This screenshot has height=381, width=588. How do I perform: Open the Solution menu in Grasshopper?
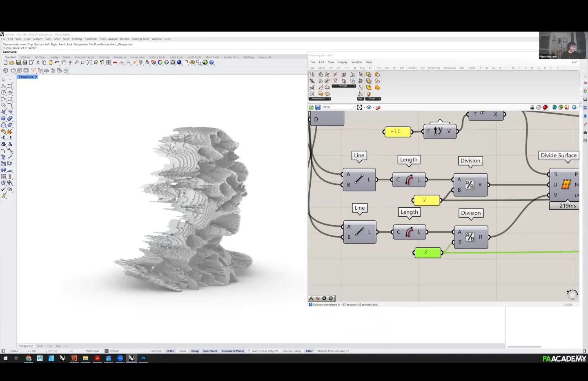click(x=356, y=62)
